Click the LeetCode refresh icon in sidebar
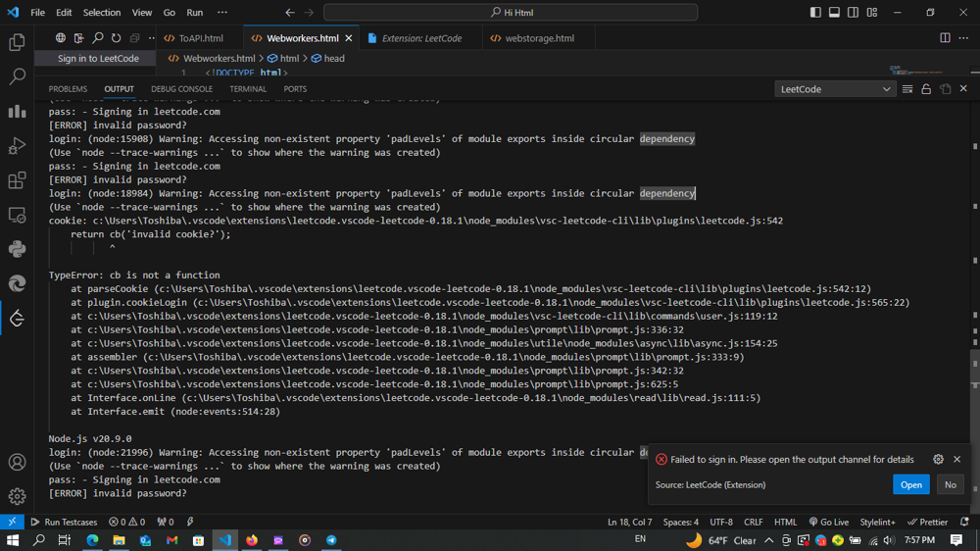 coord(116,38)
